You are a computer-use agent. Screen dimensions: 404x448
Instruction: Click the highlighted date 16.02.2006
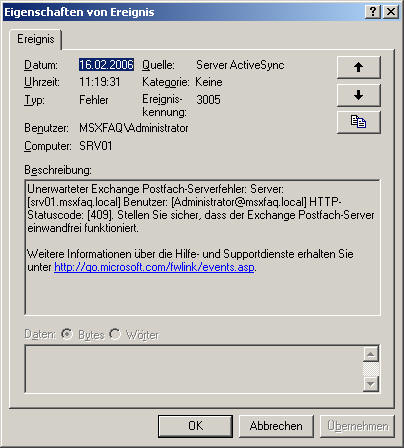tap(106, 65)
